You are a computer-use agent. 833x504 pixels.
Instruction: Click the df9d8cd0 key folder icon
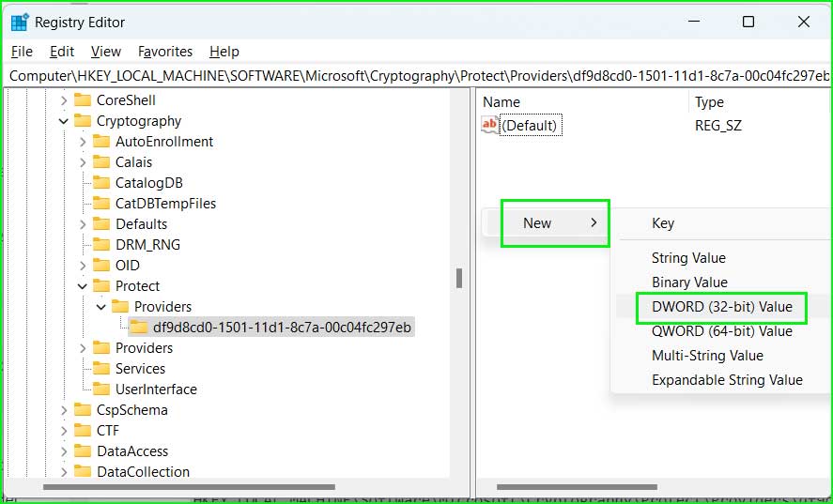pyautogui.click(x=139, y=328)
